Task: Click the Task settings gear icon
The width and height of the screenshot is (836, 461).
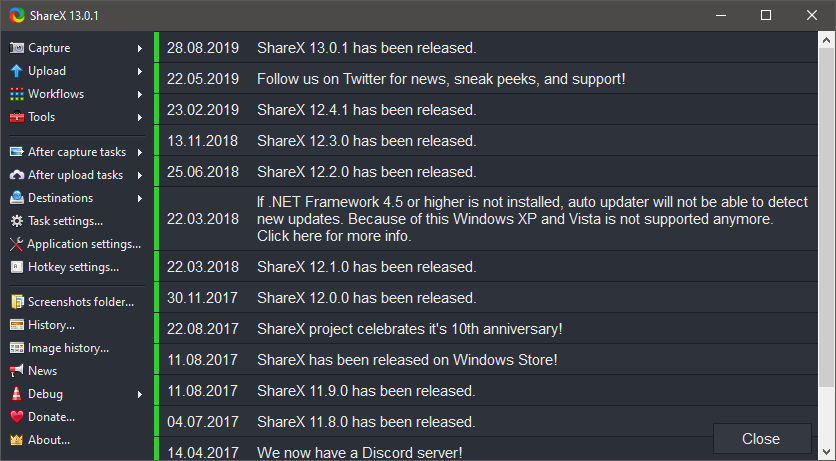Action: point(16,221)
